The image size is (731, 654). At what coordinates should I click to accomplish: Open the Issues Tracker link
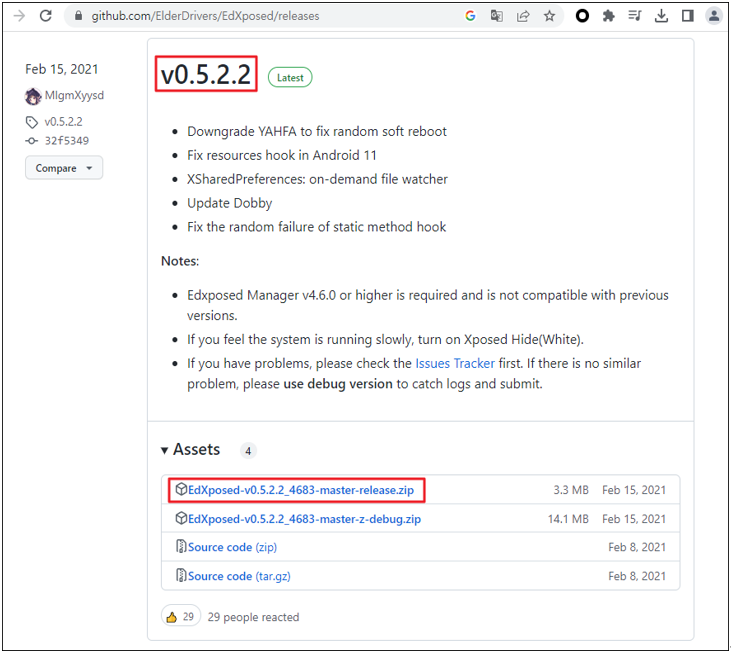click(455, 363)
